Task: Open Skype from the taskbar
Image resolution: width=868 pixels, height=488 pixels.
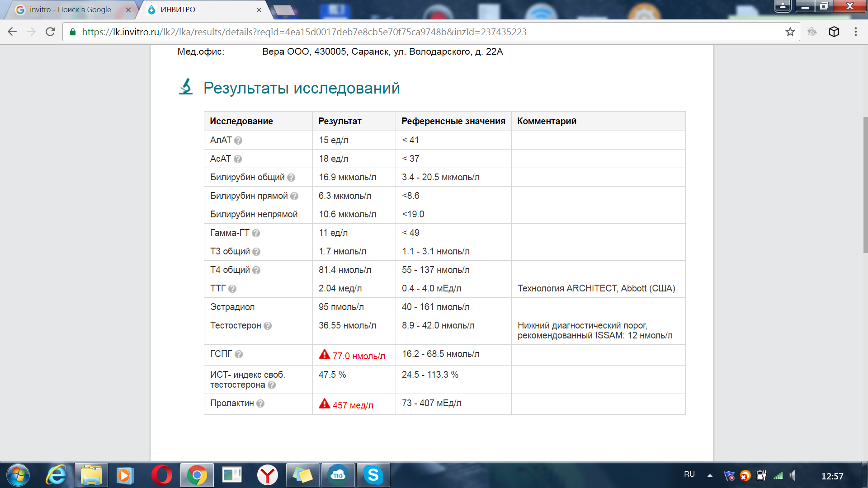Action: click(x=373, y=475)
